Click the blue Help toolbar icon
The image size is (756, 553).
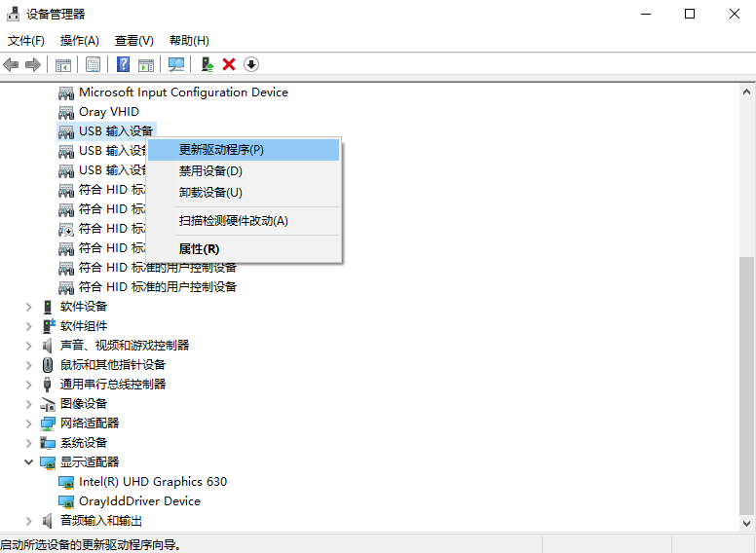[x=124, y=64]
